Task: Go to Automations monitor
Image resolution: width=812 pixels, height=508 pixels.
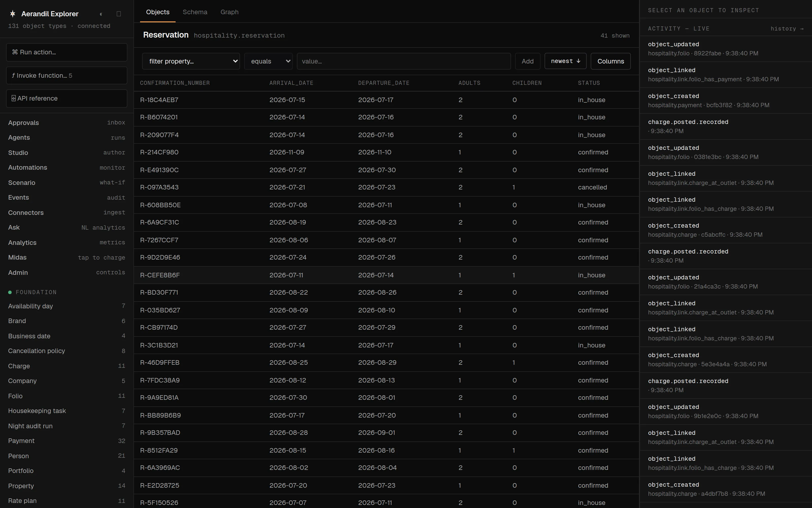Action: [x=66, y=167]
